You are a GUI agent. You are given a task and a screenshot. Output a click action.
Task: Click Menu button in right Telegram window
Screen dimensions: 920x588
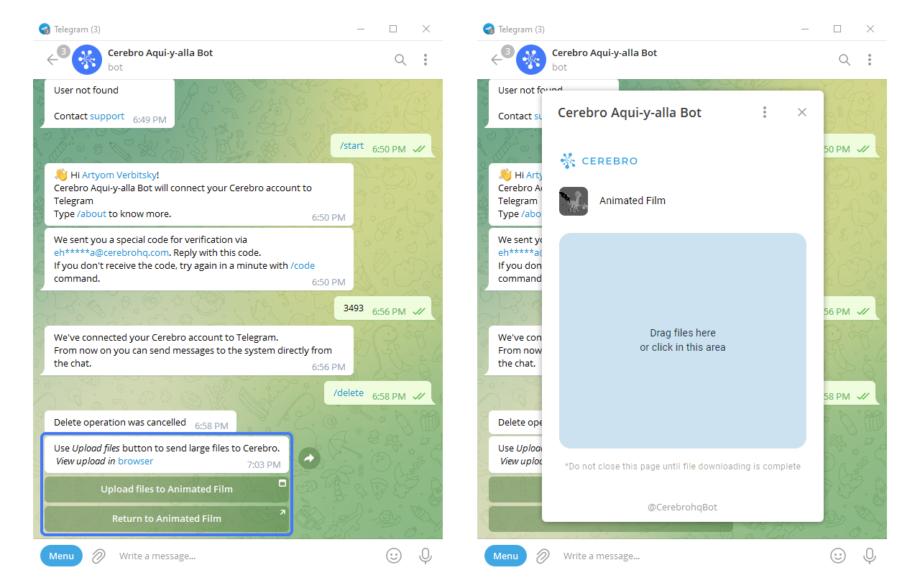[x=505, y=556]
